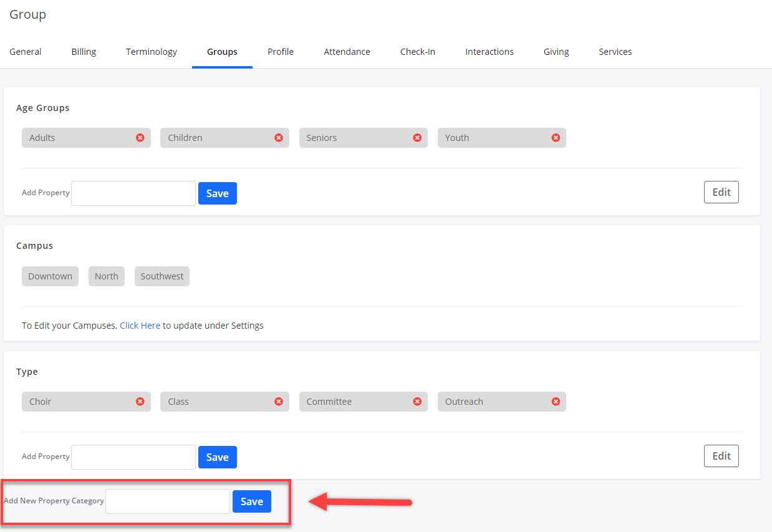Viewport: 772px width, 532px height.
Task: Click the Choir tag label
Action: [x=41, y=402]
